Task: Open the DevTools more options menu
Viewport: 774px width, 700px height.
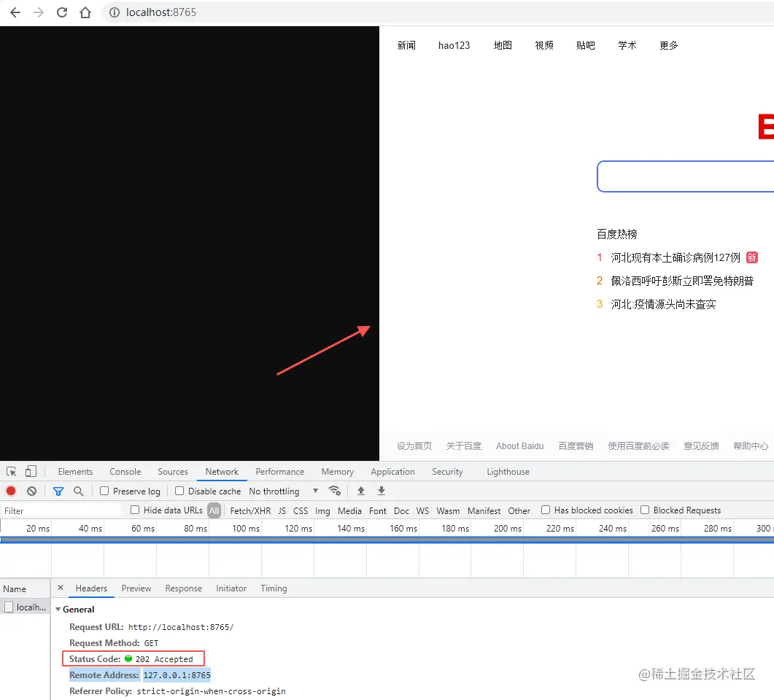Action: tap(767, 472)
